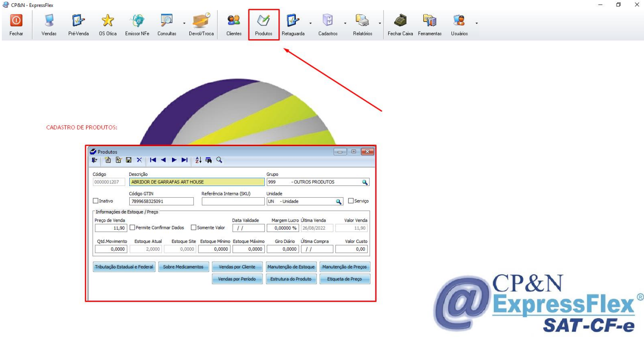The width and height of the screenshot is (644, 340).
Task: Click the Valor Custo field
Action: [x=351, y=249]
